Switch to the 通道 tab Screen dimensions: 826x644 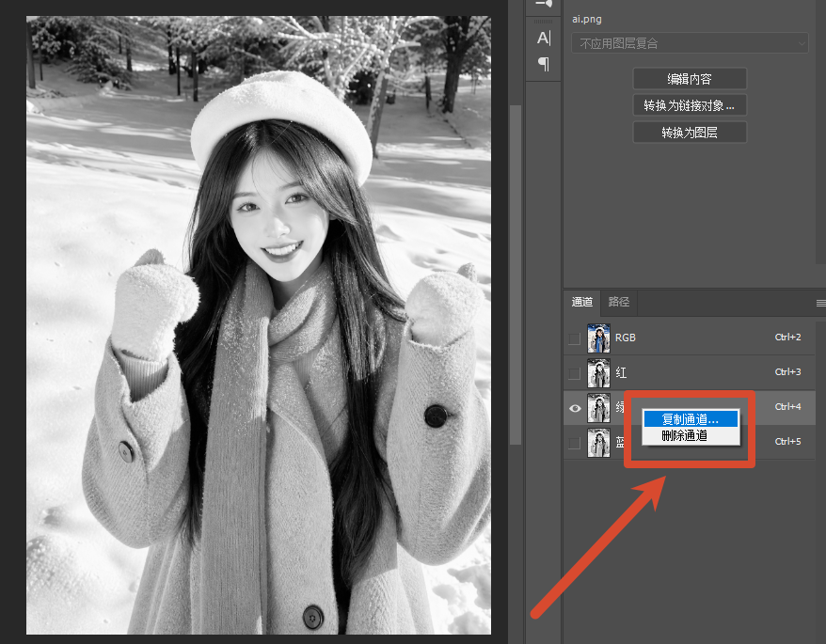pyautogui.click(x=582, y=302)
